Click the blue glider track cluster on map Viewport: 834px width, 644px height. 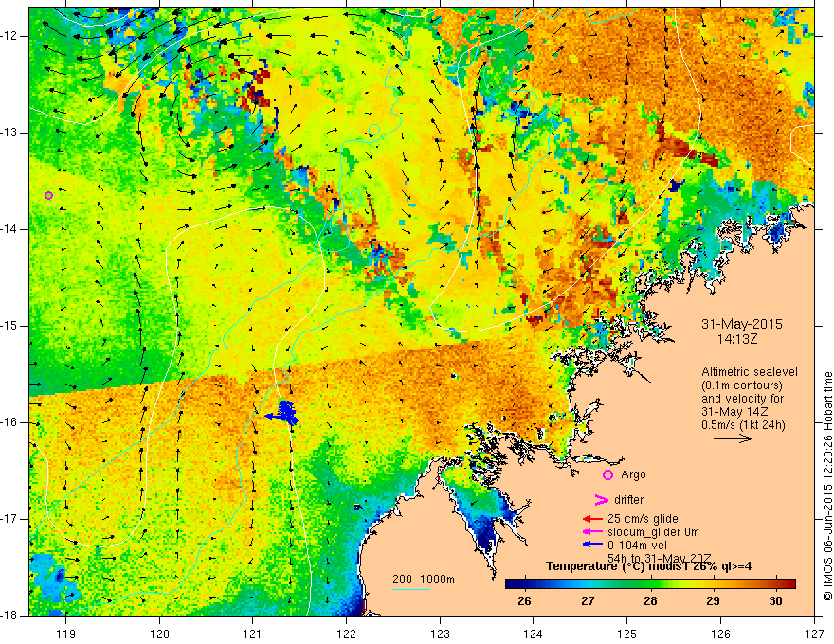pos(283,413)
